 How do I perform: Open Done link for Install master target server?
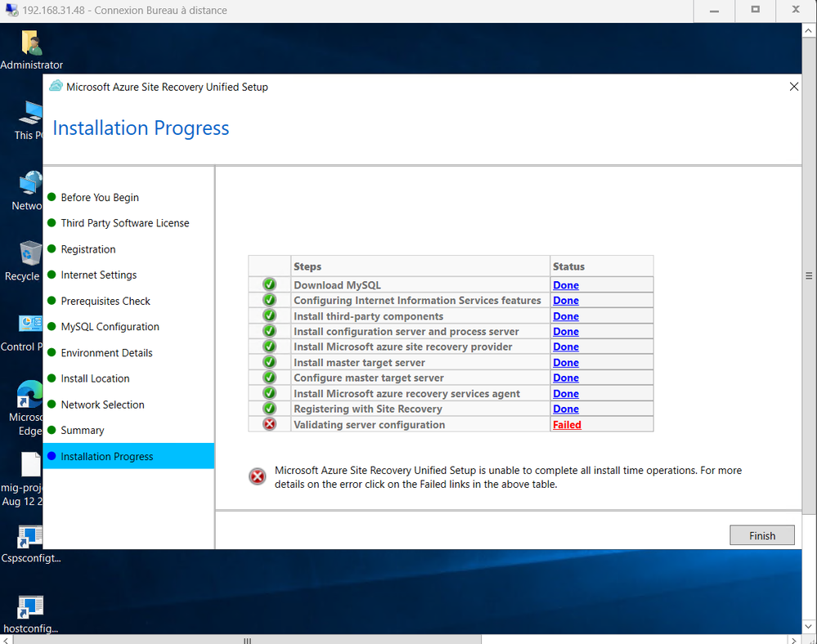pos(566,362)
